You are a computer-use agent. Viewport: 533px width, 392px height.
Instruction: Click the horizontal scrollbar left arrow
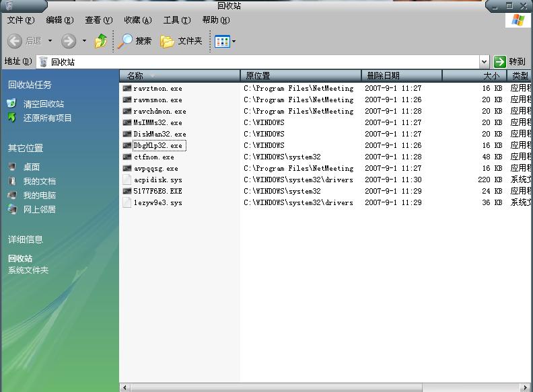coord(124,387)
